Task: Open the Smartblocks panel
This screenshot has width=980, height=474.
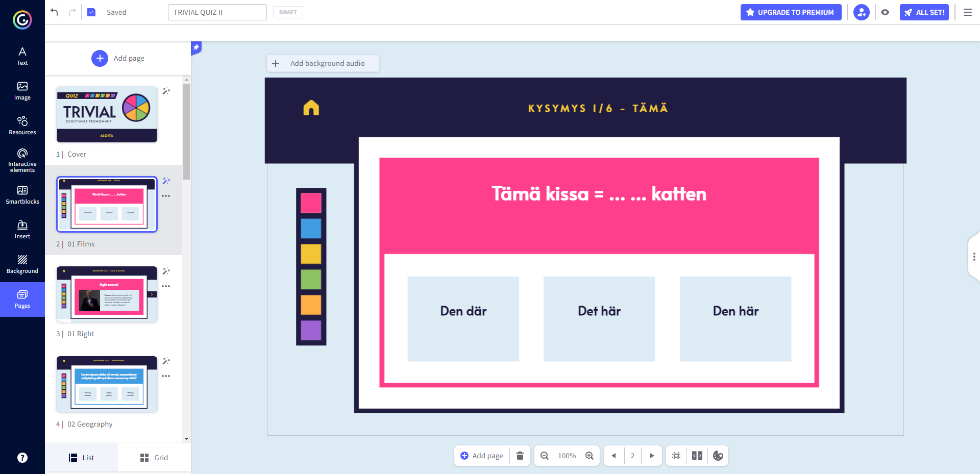Action: tap(22, 195)
